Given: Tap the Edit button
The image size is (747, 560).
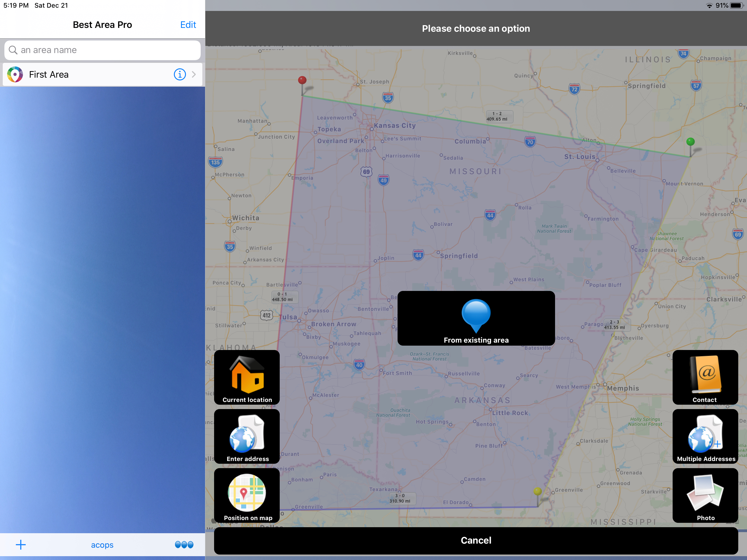Looking at the screenshot, I should (188, 25).
